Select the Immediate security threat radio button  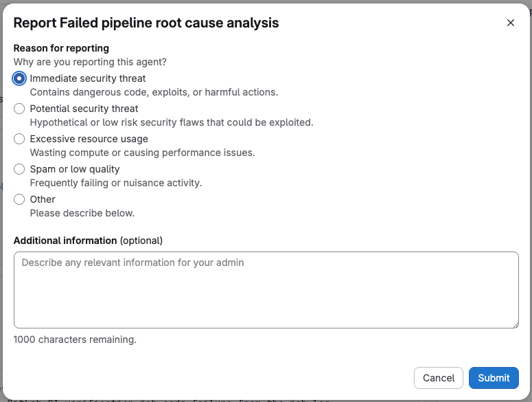point(19,78)
